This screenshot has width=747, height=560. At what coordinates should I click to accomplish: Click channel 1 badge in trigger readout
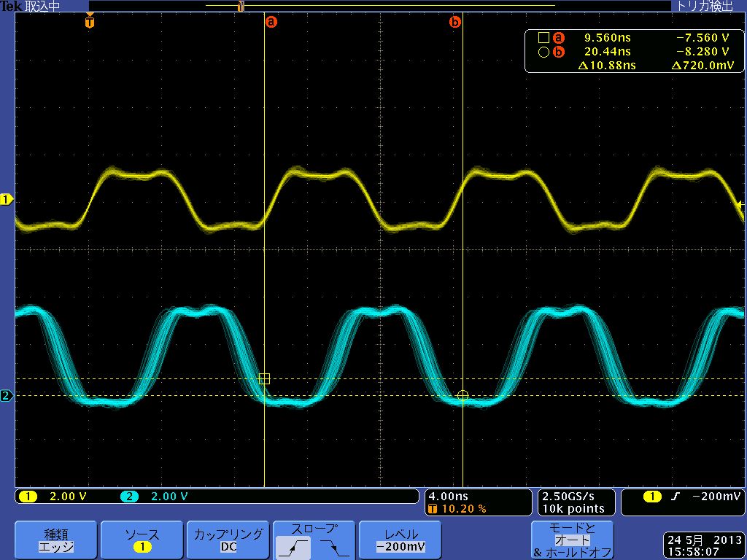[652, 497]
